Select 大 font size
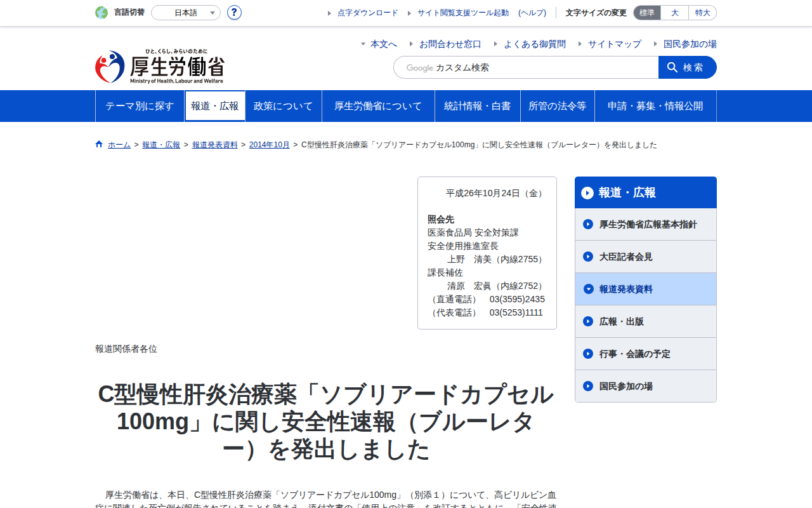812x508 pixels. pyautogui.click(x=675, y=13)
